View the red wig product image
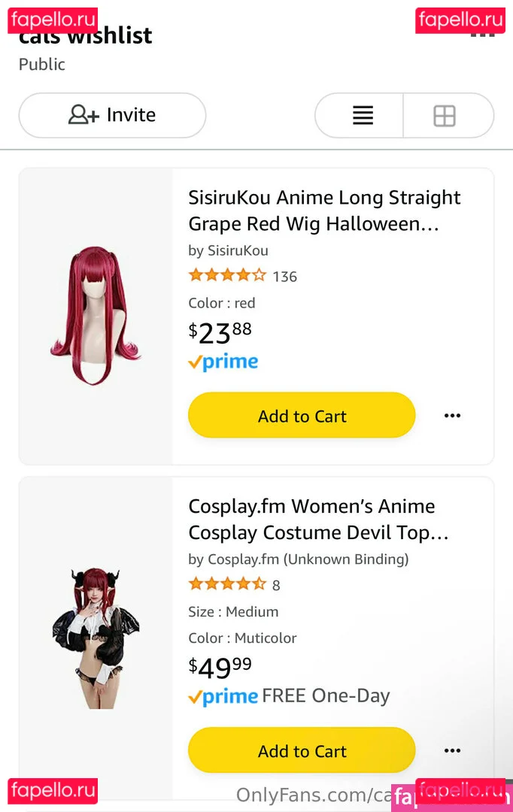 pyautogui.click(x=96, y=315)
